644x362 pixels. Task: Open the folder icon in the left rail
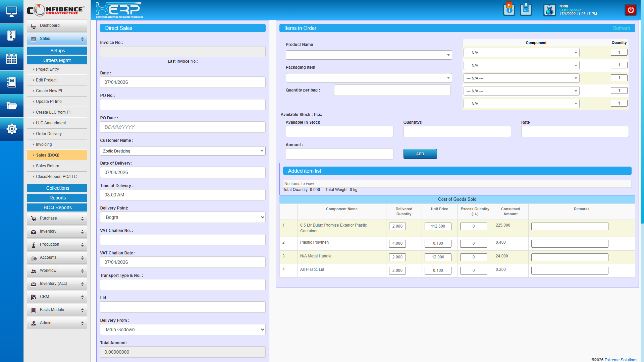click(12, 106)
